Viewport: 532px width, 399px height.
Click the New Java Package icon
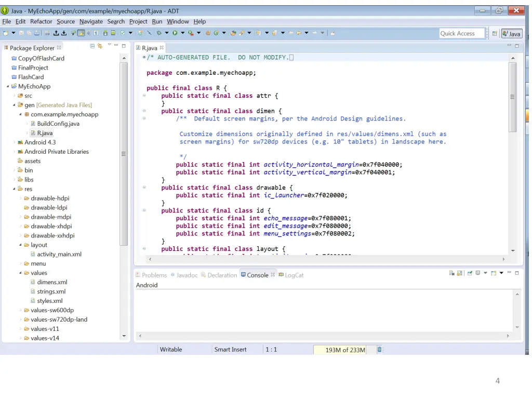click(208, 33)
